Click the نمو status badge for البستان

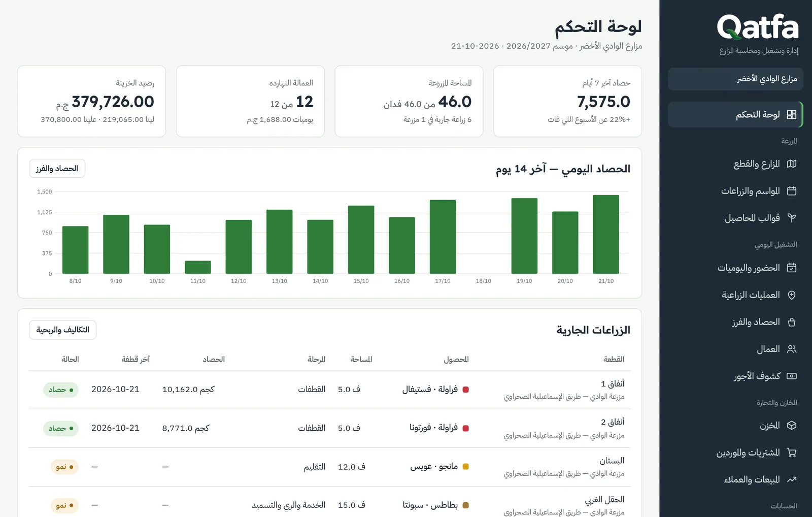[x=64, y=467]
